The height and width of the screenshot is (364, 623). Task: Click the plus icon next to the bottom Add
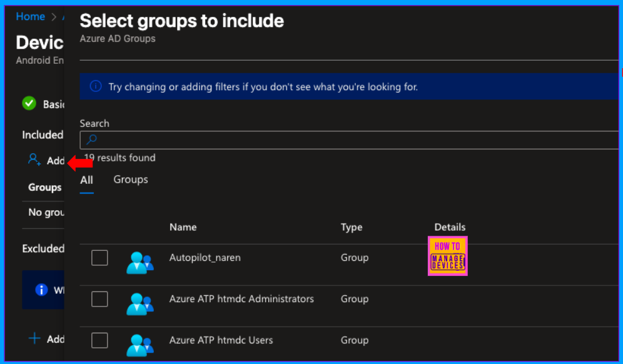coord(34,338)
